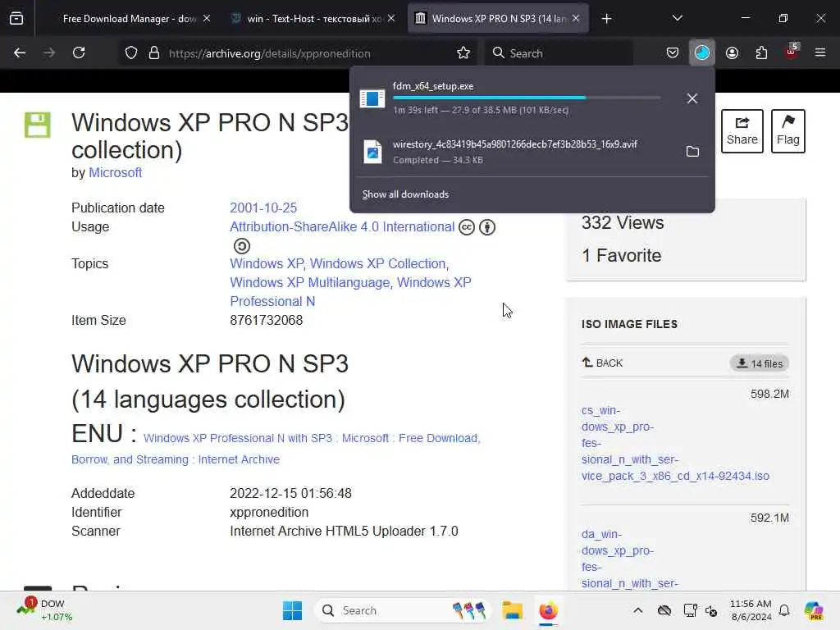Viewport: 840px width, 630px height.
Task: Open the Copilot preview taskbar icon
Action: (815, 610)
